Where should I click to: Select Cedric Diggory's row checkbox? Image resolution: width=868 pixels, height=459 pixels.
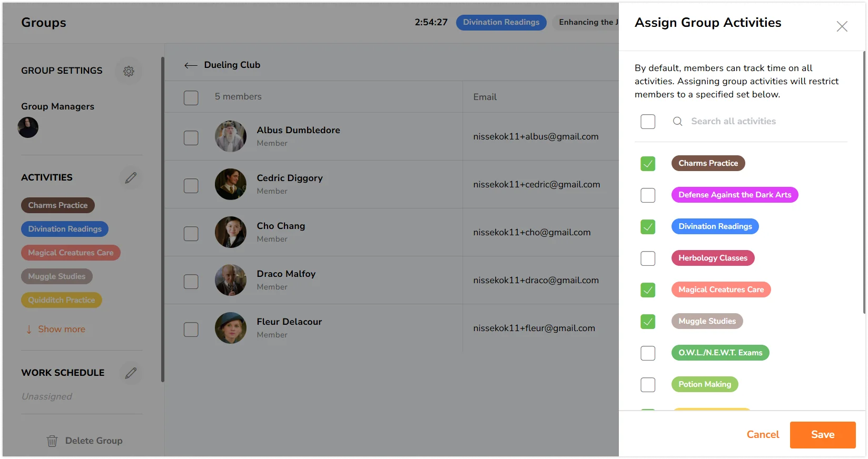tap(191, 186)
